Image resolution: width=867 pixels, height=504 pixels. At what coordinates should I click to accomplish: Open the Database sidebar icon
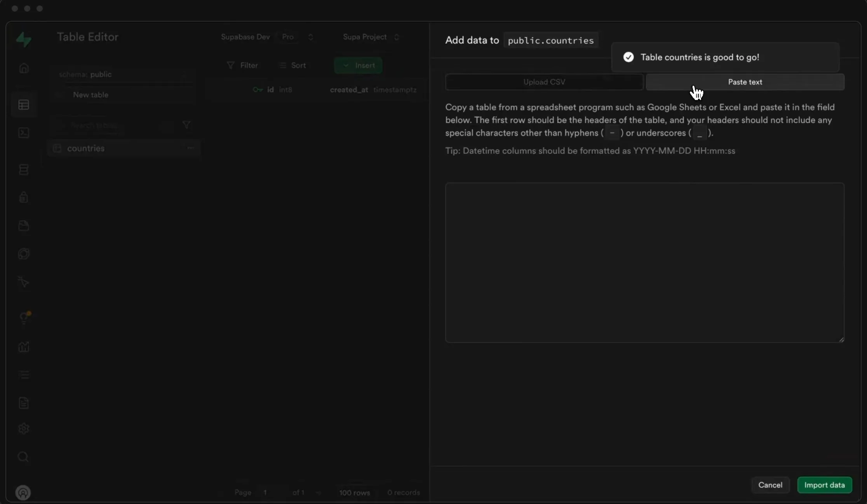[x=24, y=170]
